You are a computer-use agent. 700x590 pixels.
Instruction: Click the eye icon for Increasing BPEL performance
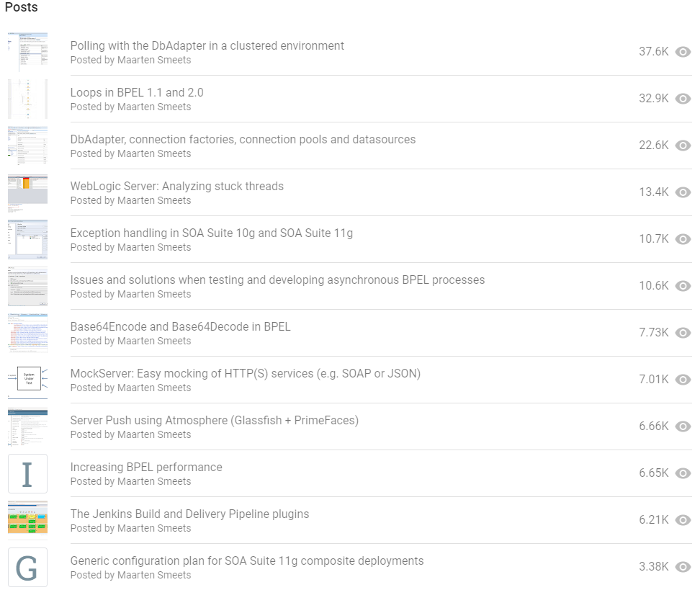click(683, 473)
